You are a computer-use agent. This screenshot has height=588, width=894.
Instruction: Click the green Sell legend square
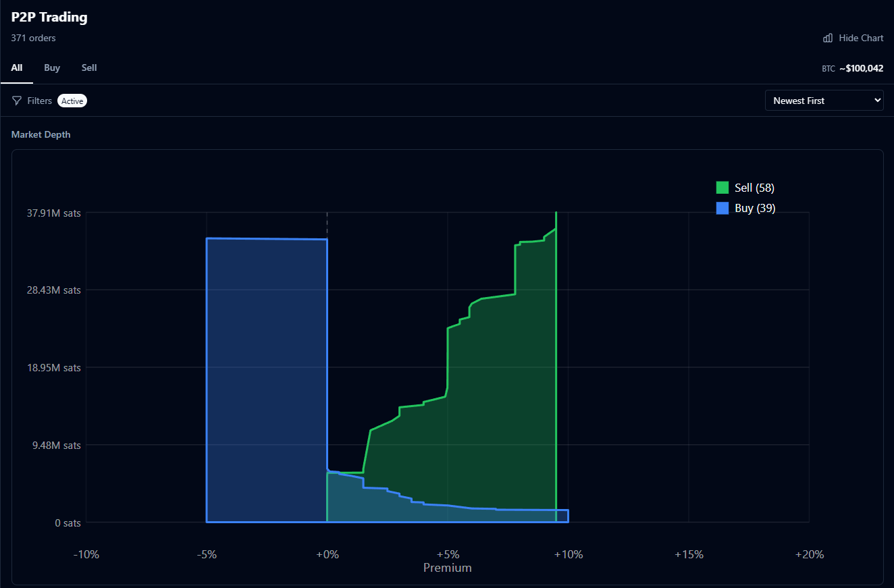pos(722,188)
